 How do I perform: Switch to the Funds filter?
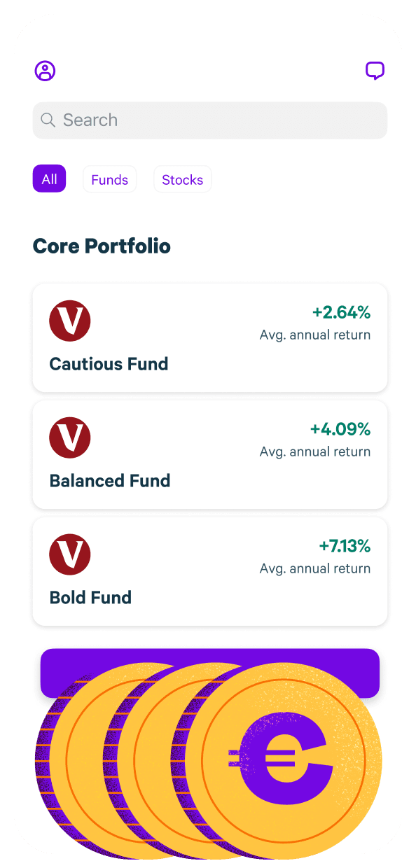coord(110,179)
